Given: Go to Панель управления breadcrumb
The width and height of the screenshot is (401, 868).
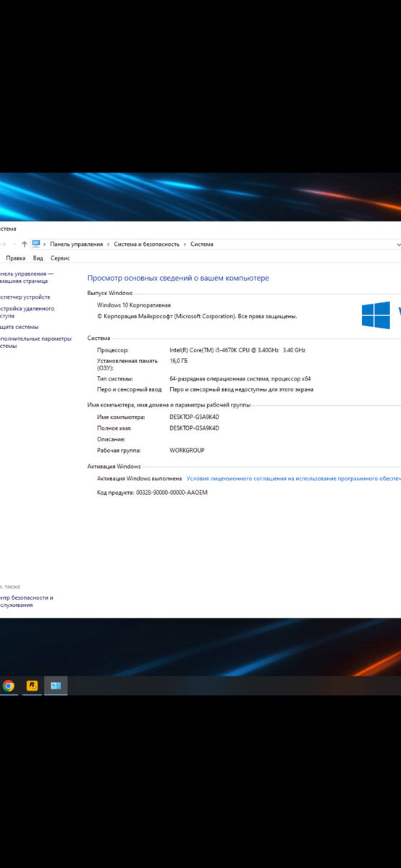Looking at the screenshot, I should [x=77, y=244].
